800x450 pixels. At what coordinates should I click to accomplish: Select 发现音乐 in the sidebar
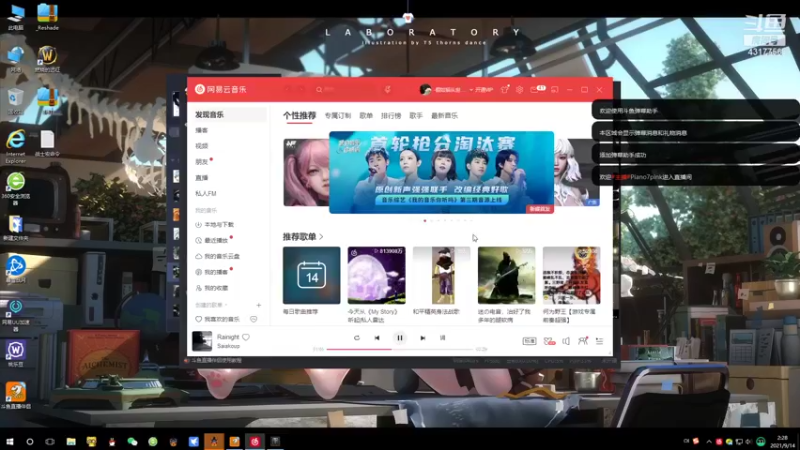(229, 115)
